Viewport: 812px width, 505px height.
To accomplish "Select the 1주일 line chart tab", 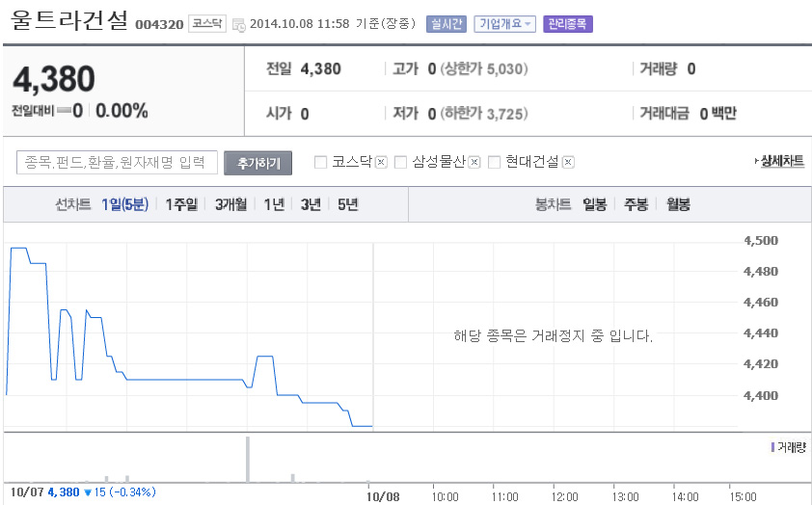I will pos(181,204).
